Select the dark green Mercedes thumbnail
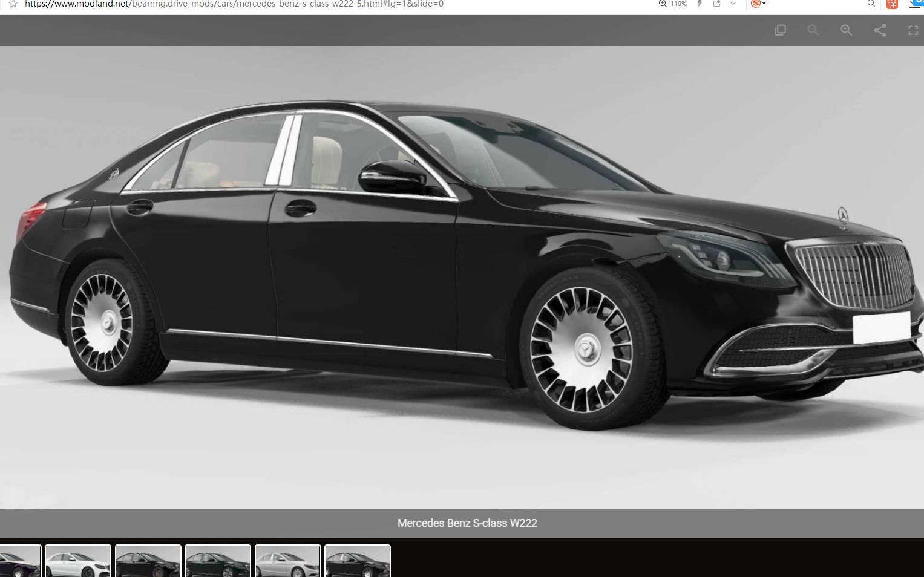 [218, 561]
